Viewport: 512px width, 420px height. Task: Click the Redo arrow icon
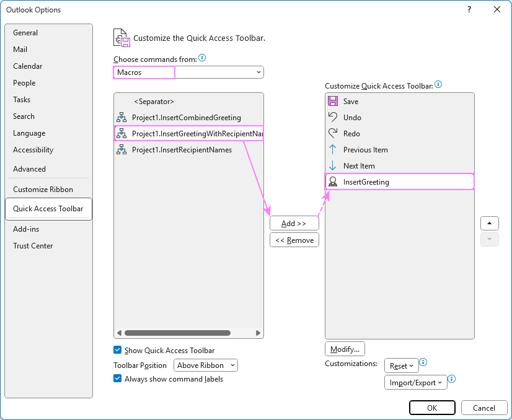tap(333, 133)
